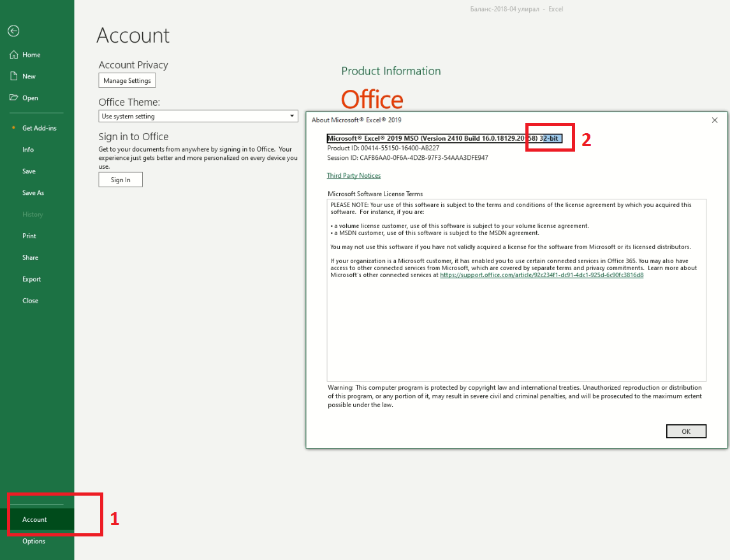The height and width of the screenshot is (560, 730).
Task: Click the back arrow icon in the sidebar
Action: coord(13,31)
